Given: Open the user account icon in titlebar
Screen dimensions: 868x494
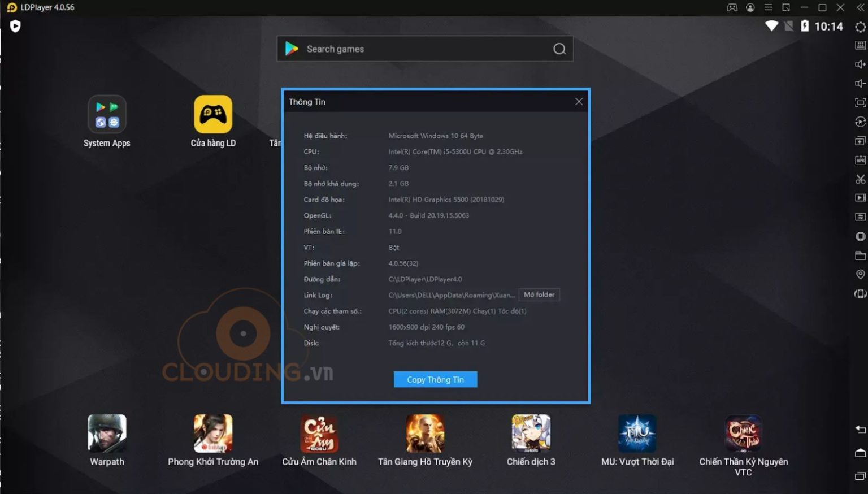Looking at the screenshot, I should (750, 7).
